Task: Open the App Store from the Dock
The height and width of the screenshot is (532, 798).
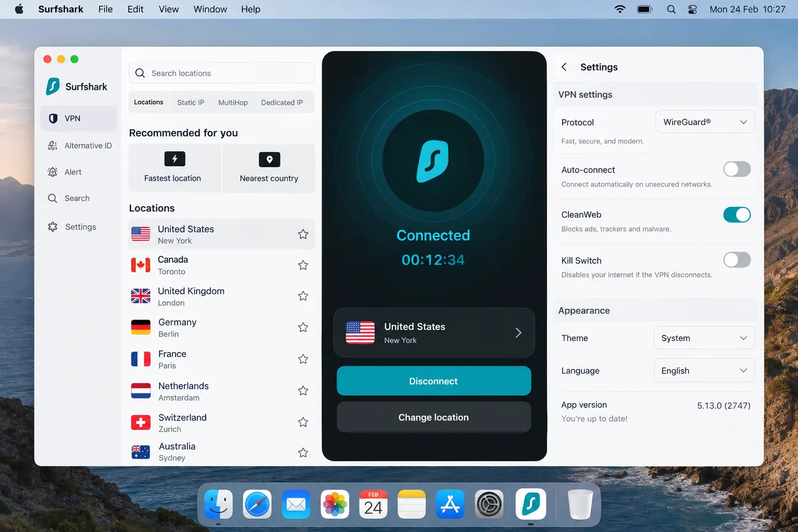Action: point(450,504)
